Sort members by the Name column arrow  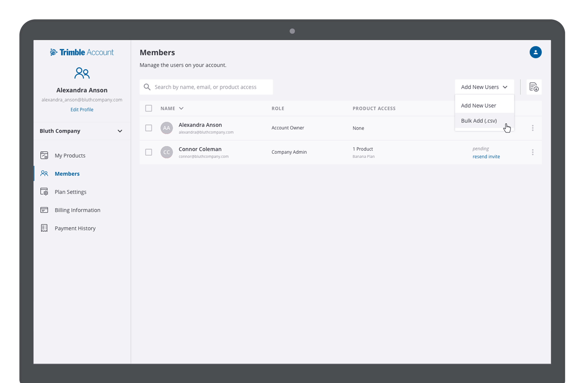(x=181, y=109)
